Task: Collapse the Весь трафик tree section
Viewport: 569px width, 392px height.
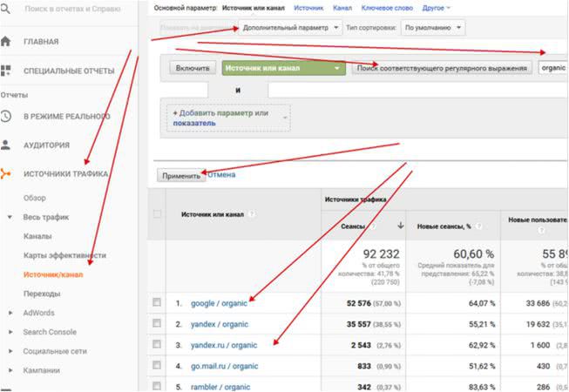Action: click(x=10, y=217)
